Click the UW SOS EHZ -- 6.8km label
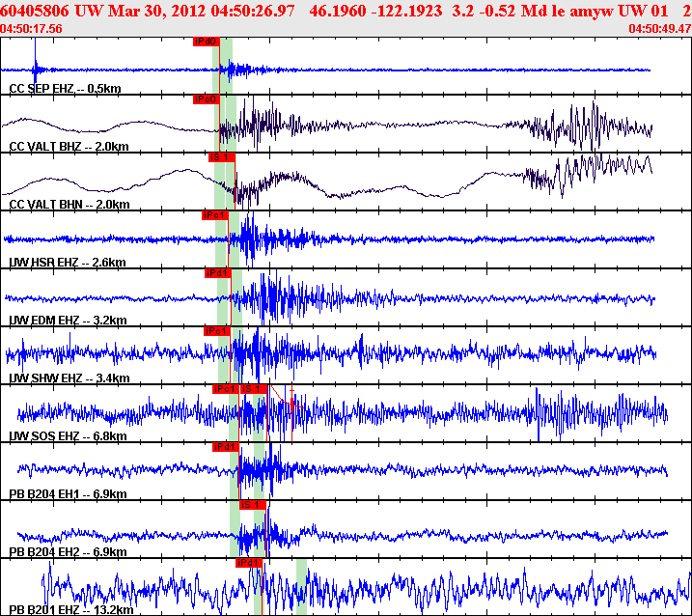The width and height of the screenshot is (692, 616). point(68,436)
